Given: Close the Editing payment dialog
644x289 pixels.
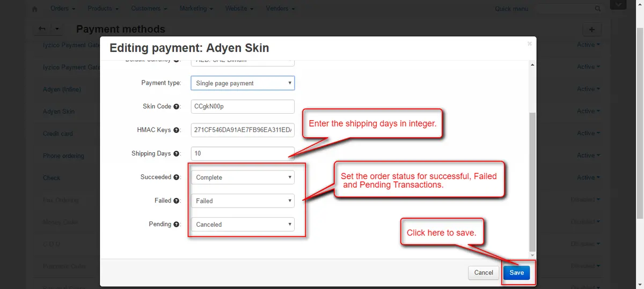Looking at the screenshot, I should (x=529, y=44).
